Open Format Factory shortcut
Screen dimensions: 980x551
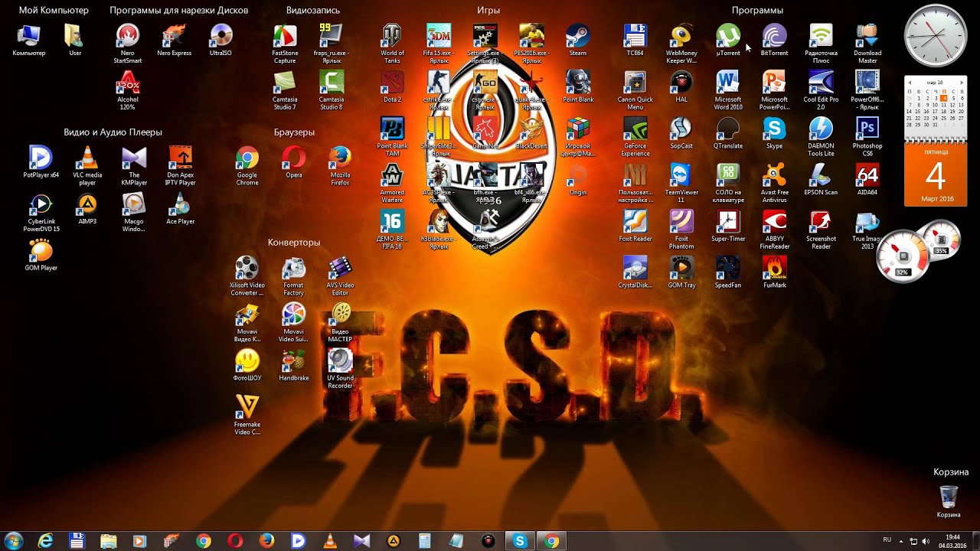(294, 276)
